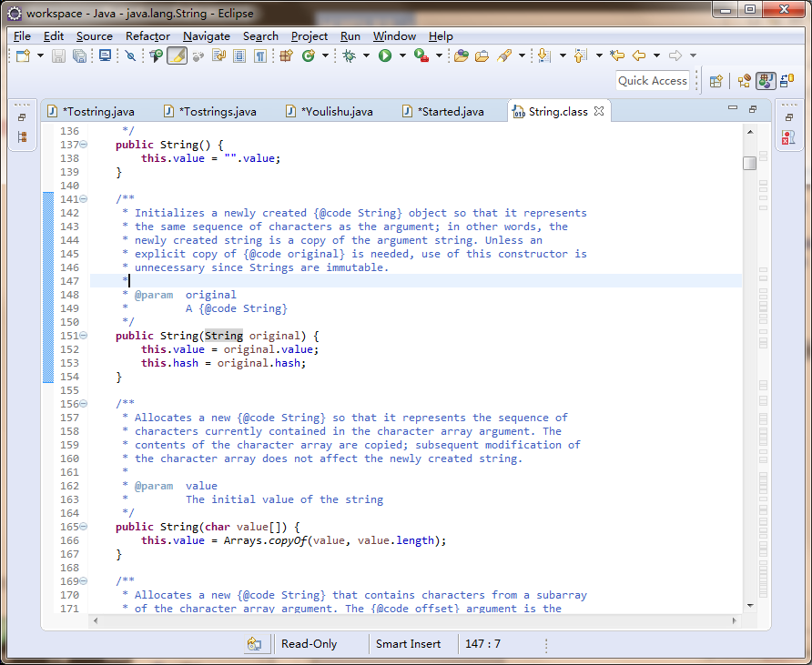Open the New dropdown arrow
812x665 pixels.
click(40, 55)
